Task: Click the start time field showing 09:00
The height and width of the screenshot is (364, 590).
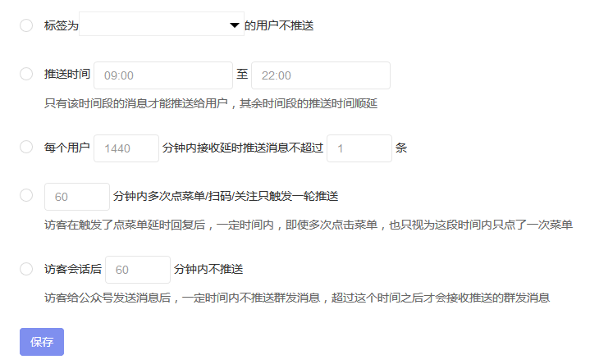Action: pos(163,75)
